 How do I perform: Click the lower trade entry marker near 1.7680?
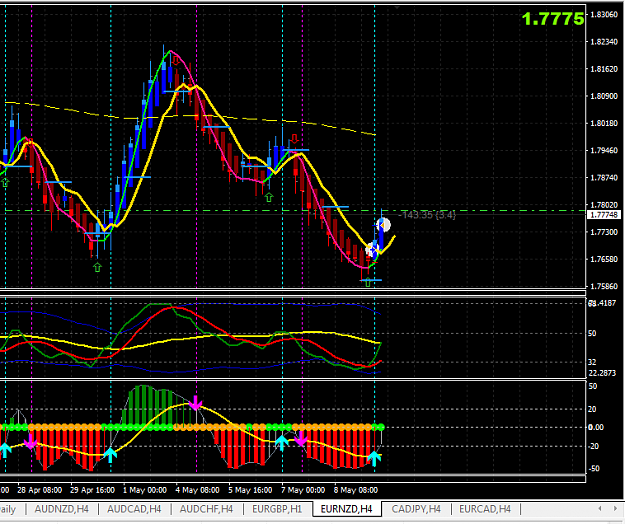371,250
